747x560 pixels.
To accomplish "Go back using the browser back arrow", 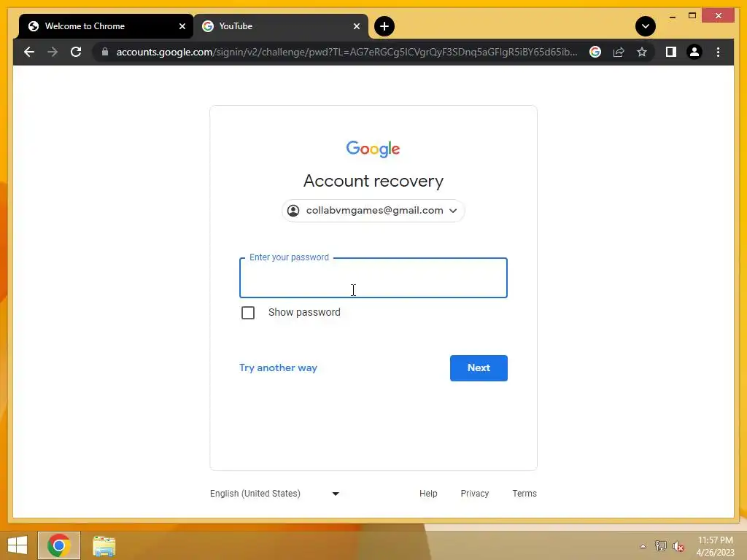I will pos(29,52).
